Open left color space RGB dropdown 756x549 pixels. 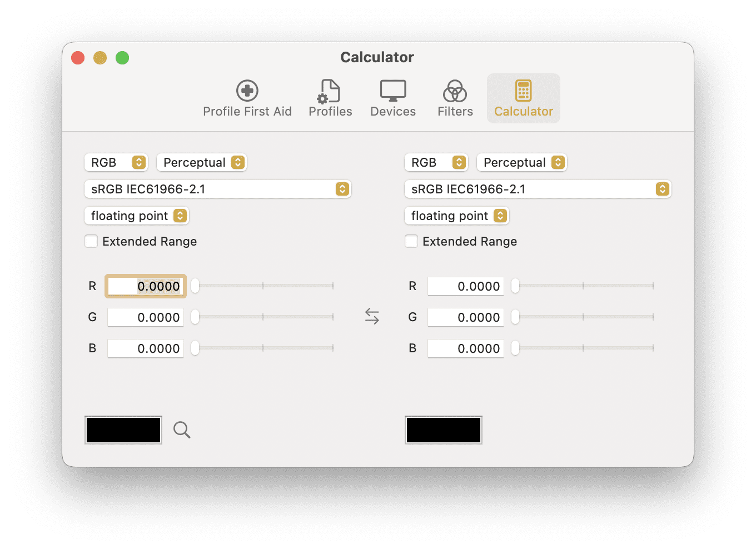[116, 162]
